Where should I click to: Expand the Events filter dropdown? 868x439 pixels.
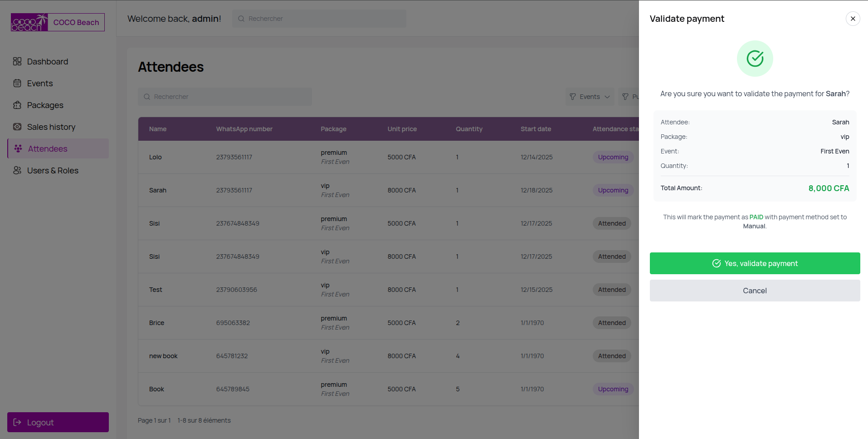590,97
